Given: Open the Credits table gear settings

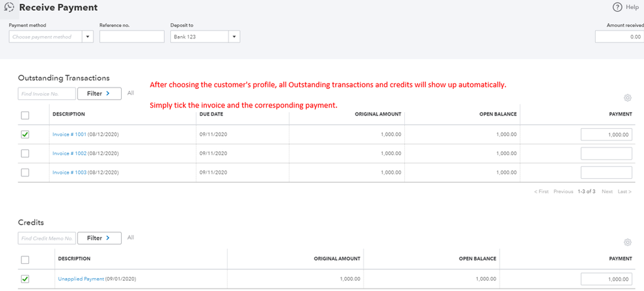Looking at the screenshot, I should (627, 242).
